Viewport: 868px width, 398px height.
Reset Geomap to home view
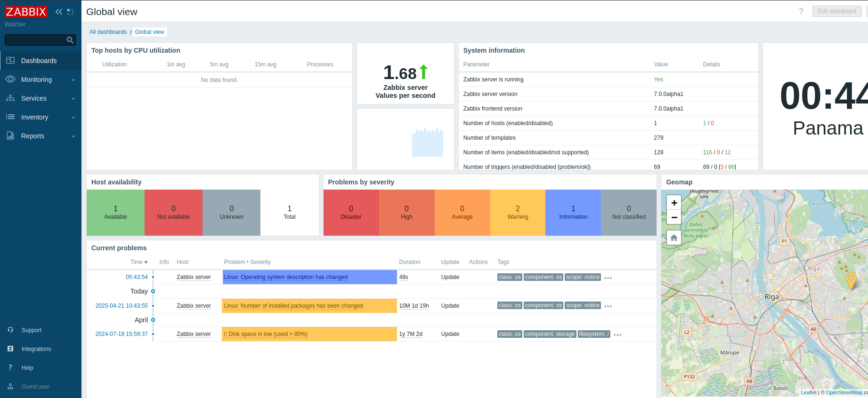coord(674,238)
